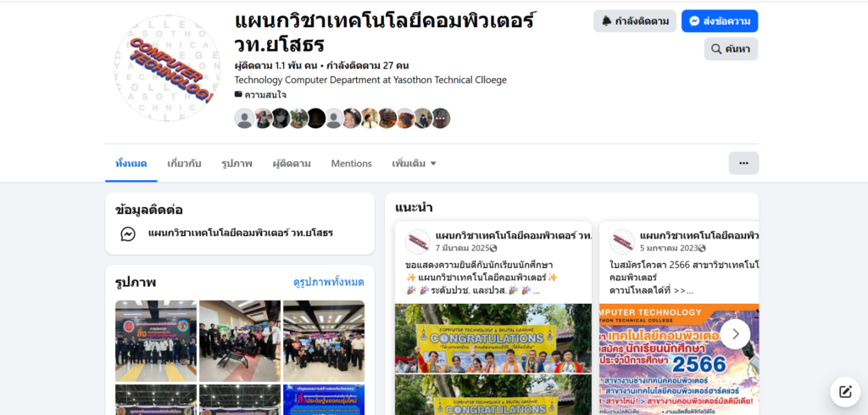This screenshot has width=868, height=415.
Task: Click the magnifier ค้นหา search button
Action: 731,48
